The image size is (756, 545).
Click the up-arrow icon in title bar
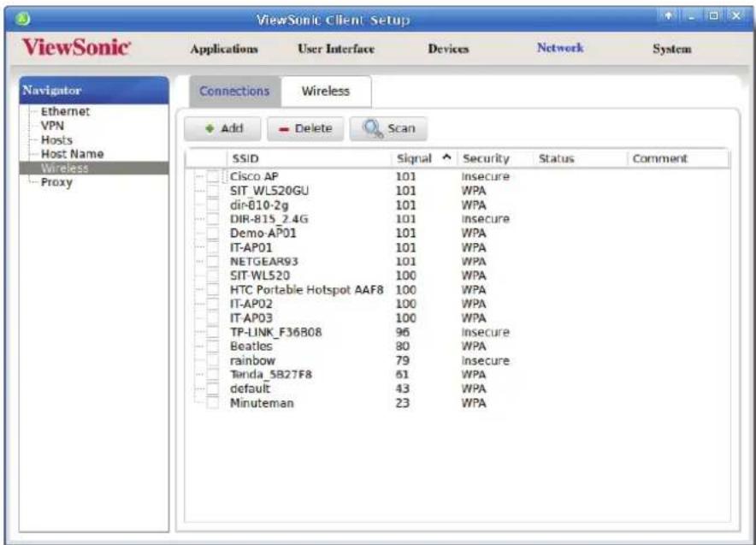pos(668,16)
